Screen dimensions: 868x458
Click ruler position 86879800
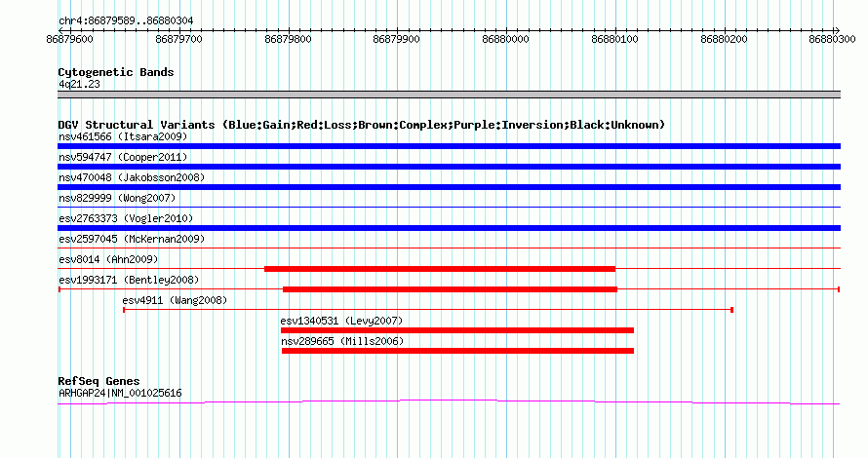click(288, 39)
